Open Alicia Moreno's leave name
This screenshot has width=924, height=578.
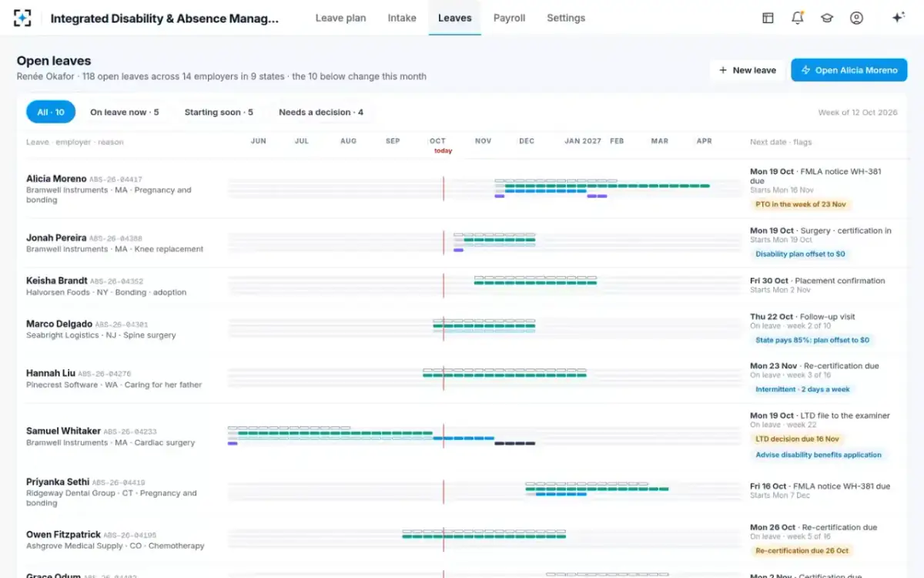(56, 179)
